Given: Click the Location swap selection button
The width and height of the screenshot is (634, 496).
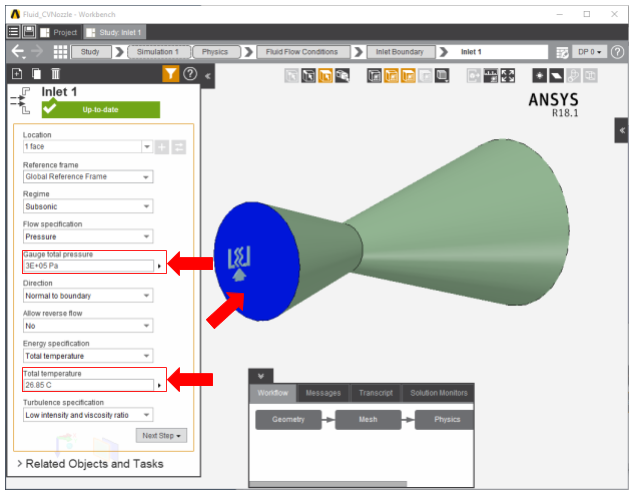Looking at the screenshot, I should point(179,147).
